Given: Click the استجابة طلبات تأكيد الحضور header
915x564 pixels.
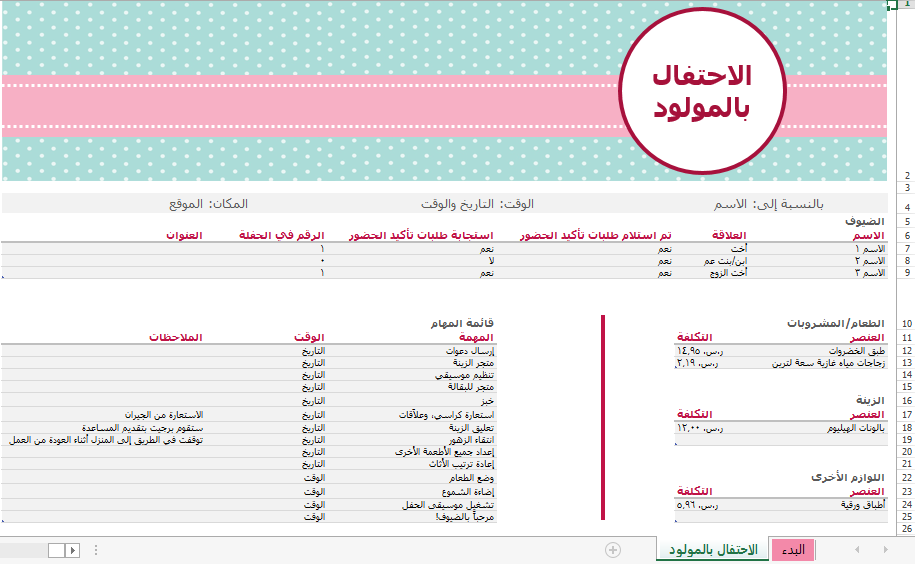Looking at the screenshot, I should [x=421, y=235].
